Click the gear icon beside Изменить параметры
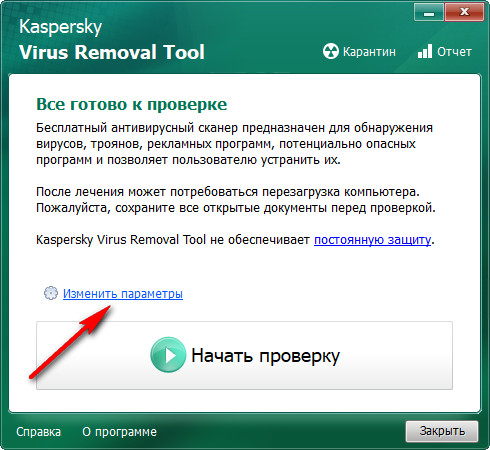This screenshot has height=450, width=490. 51,293
